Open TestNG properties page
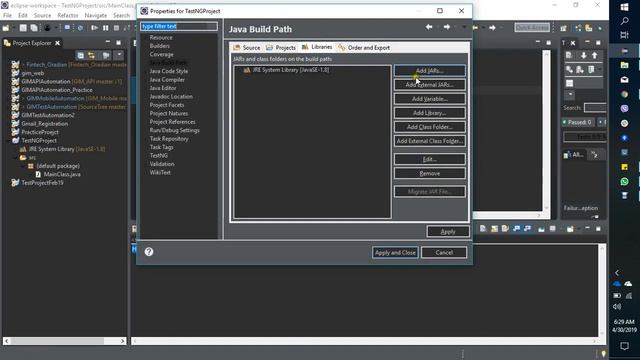 (x=158, y=156)
